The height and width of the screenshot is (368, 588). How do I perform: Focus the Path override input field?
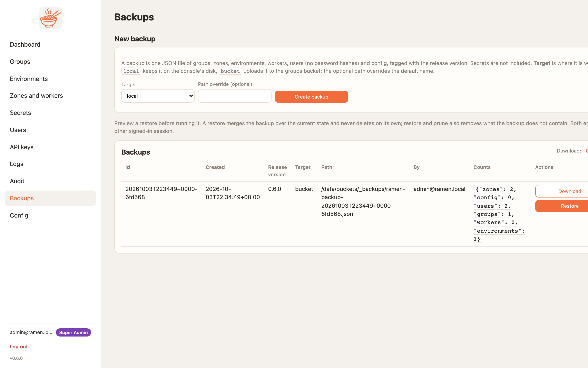coord(234,96)
